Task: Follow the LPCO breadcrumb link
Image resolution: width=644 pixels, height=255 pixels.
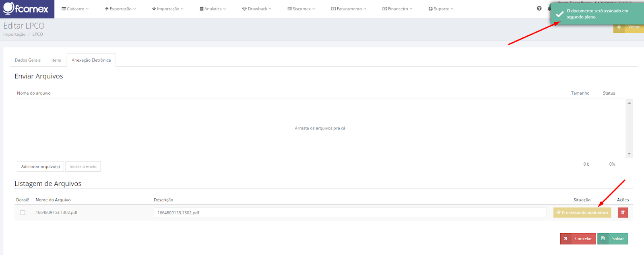Action: pos(37,35)
